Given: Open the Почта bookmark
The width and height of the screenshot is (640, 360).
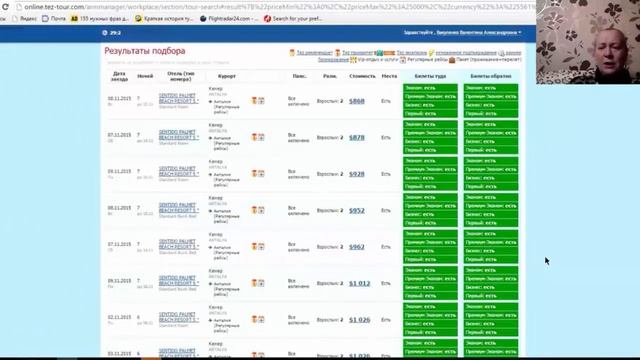Looking at the screenshot, I should (54, 19).
